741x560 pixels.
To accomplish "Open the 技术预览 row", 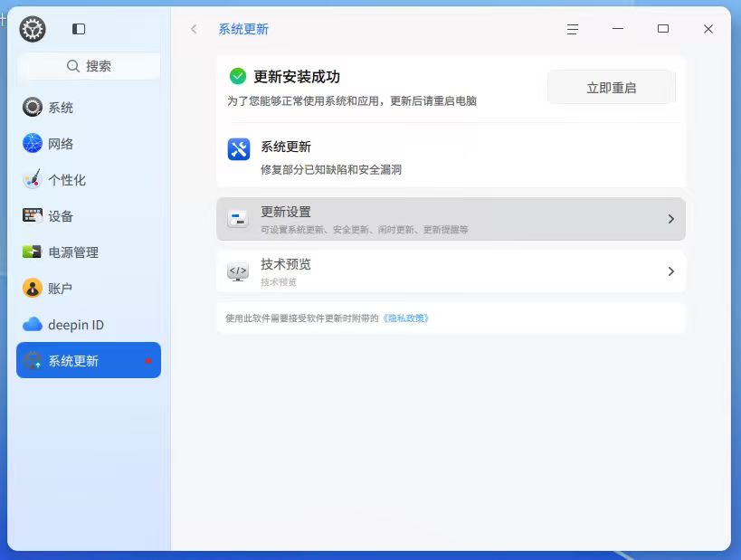I will (x=451, y=271).
